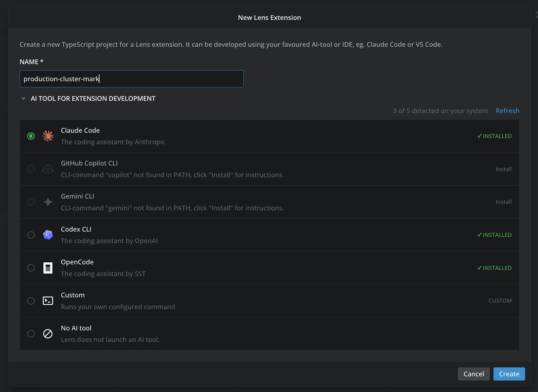
Task: Cancel the New Lens Extension dialog
Action: point(474,374)
